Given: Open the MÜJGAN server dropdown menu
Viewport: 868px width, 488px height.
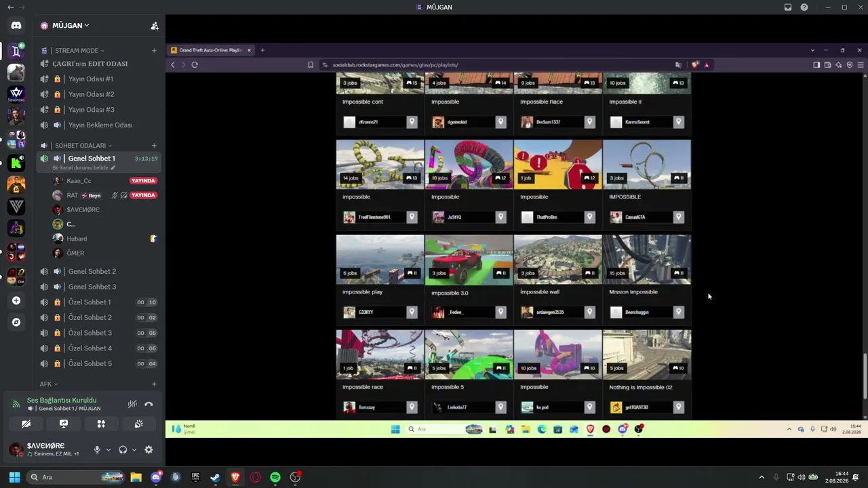Looking at the screenshot, I should click(71, 26).
